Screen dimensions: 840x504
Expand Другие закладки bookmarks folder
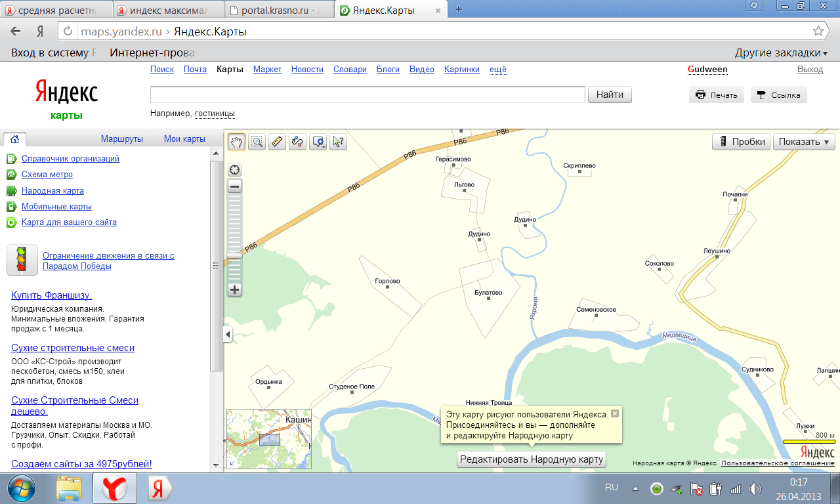tap(781, 52)
